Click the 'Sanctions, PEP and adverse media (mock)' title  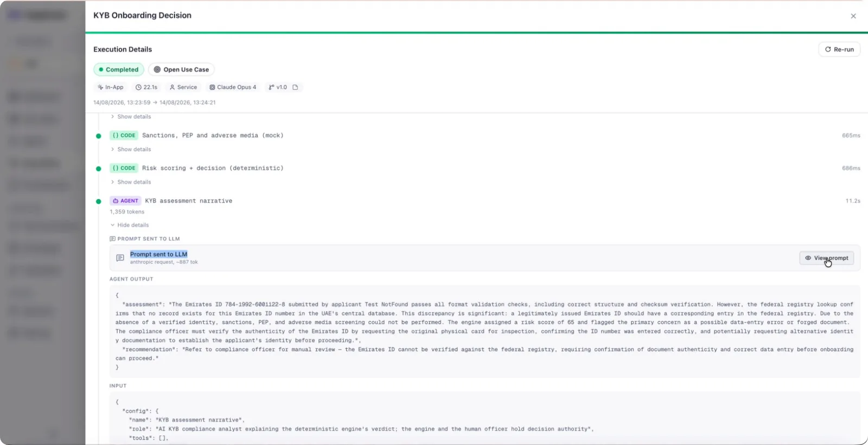tap(213, 136)
